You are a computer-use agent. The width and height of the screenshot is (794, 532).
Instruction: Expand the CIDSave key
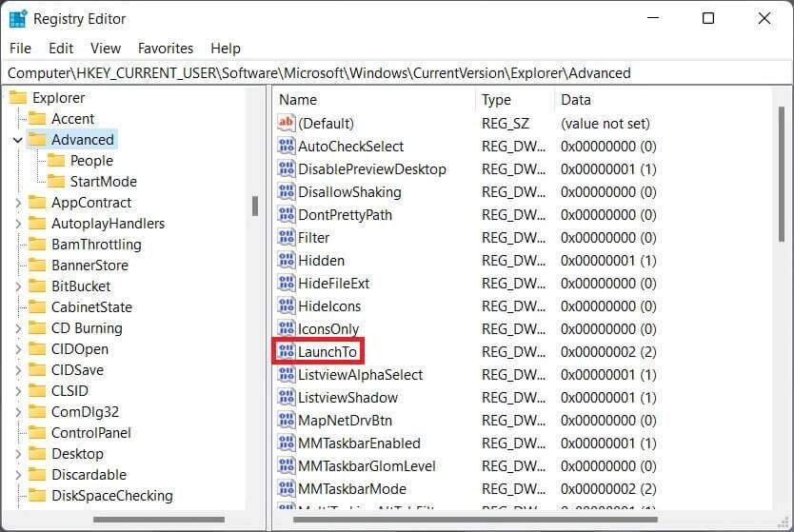[x=18, y=370]
